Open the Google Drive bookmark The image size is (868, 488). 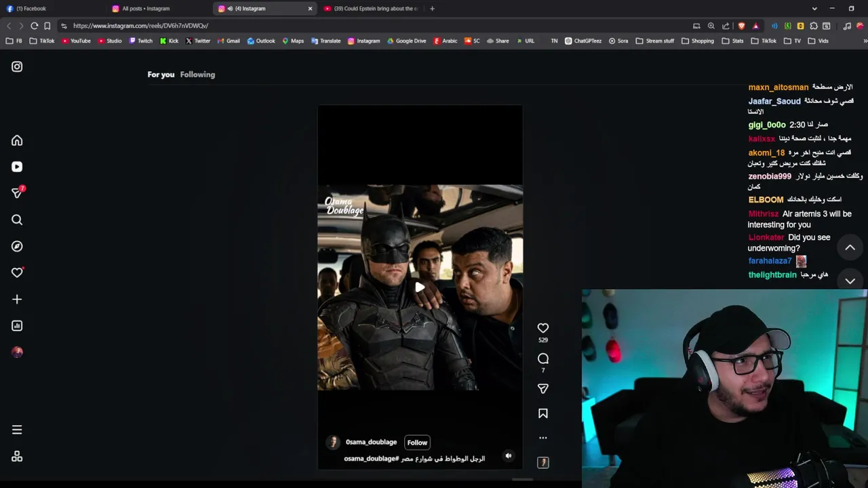click(x=407, y=41)
